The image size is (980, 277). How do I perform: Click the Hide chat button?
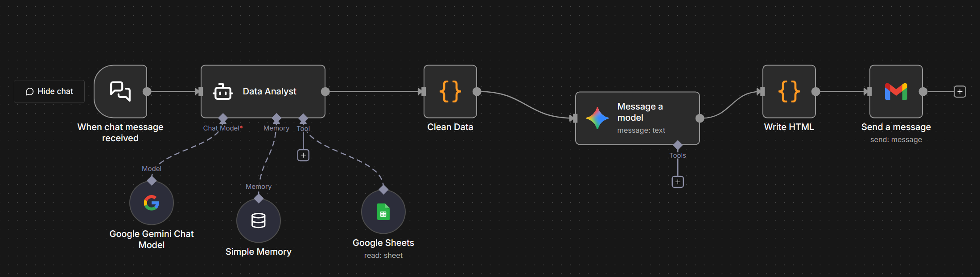click(49, 91)
